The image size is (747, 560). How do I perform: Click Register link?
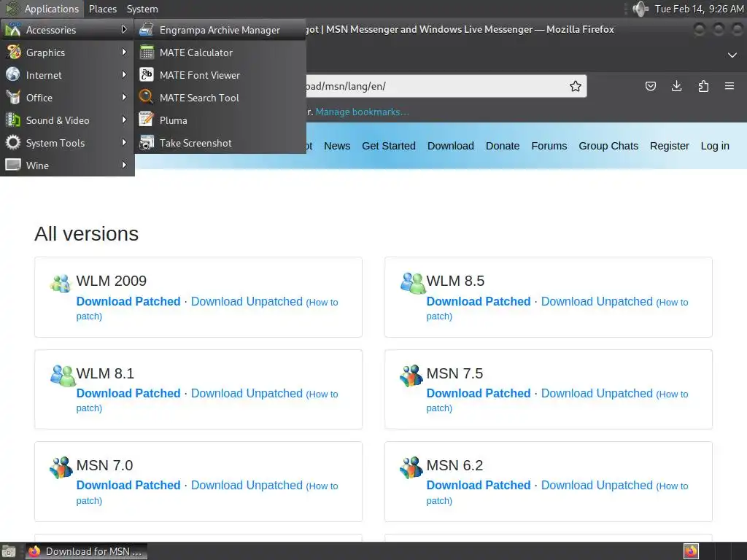point(670,146)
